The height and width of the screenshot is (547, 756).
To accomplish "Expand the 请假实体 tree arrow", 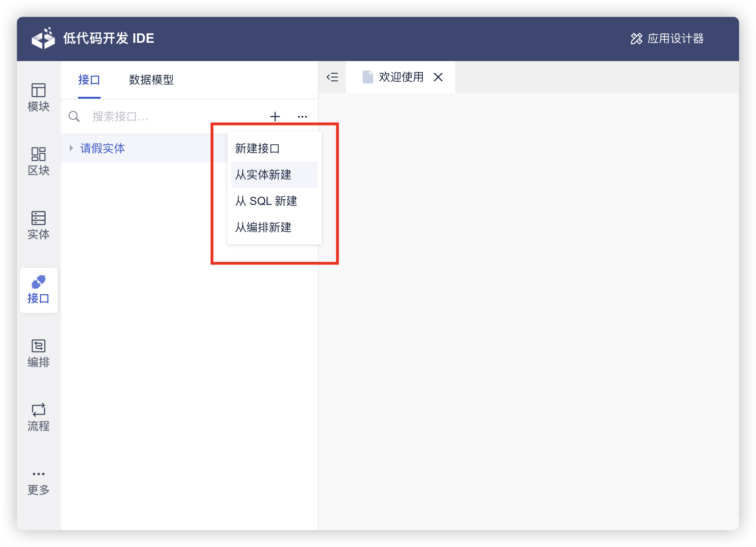I will coord(71,148).
